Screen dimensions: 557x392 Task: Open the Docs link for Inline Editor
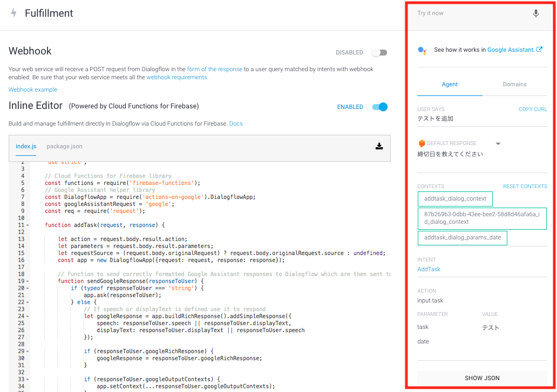click(x=236, y=124)
